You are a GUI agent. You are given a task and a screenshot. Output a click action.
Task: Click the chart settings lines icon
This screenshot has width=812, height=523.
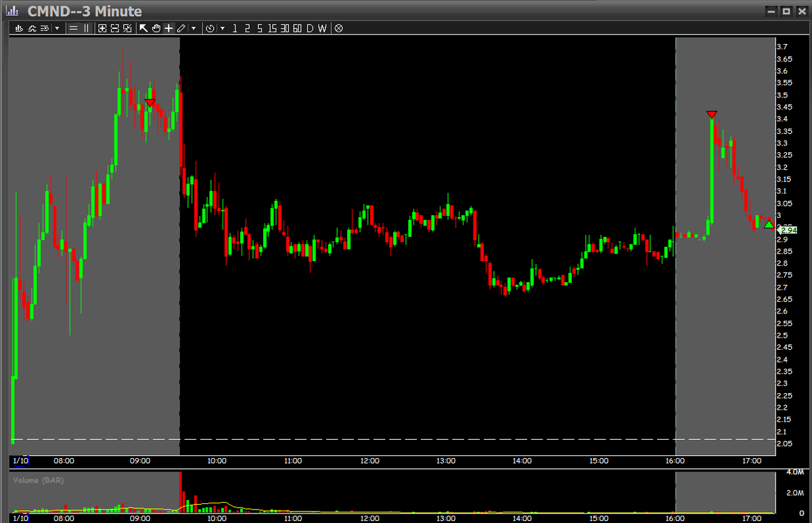[45, 28]
